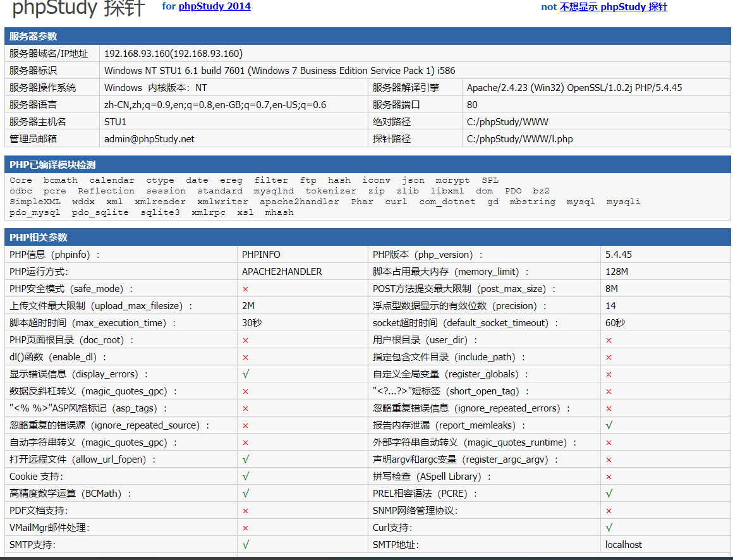Click the green check for PCRE

point(609,494)
